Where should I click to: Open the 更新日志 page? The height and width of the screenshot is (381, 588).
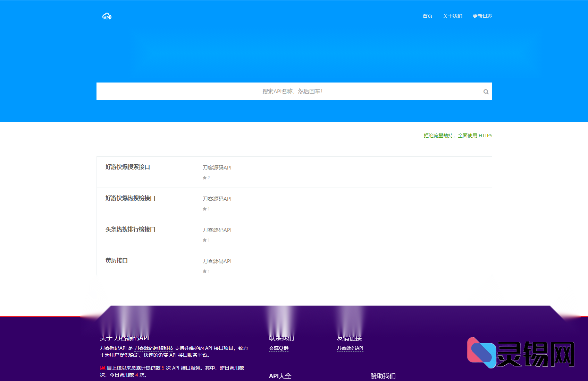pyautogui.click(x=482, y=16)
